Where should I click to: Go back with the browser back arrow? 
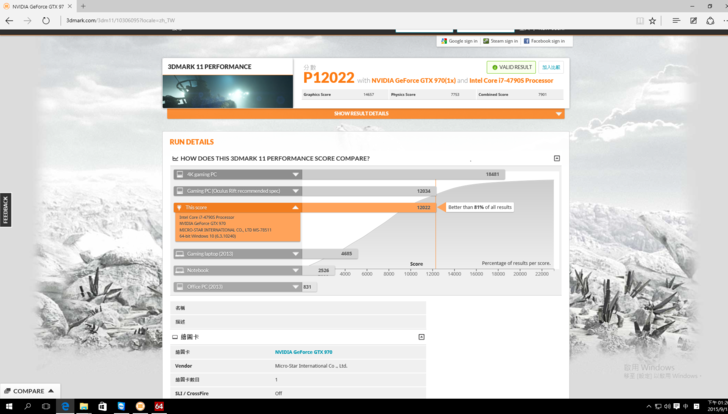pos(9,20)
